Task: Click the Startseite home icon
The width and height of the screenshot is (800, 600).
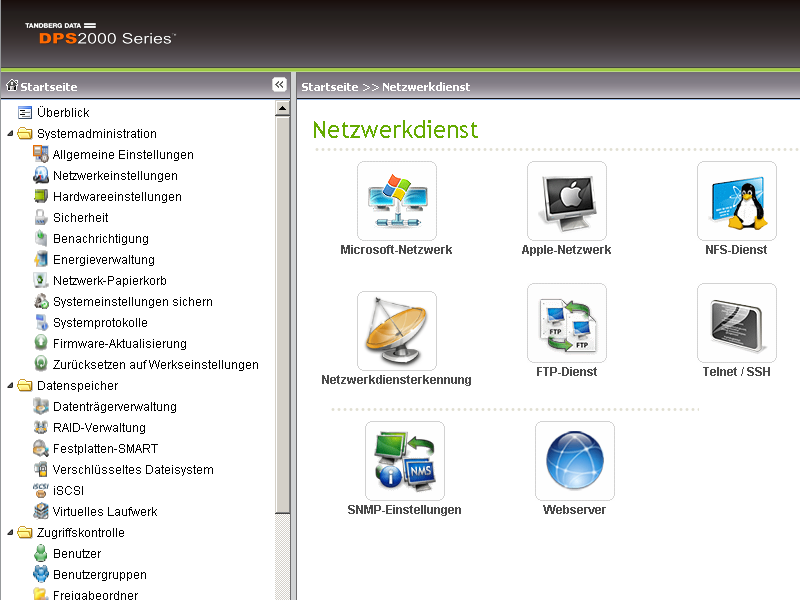Action: click(x=12, y=85)
